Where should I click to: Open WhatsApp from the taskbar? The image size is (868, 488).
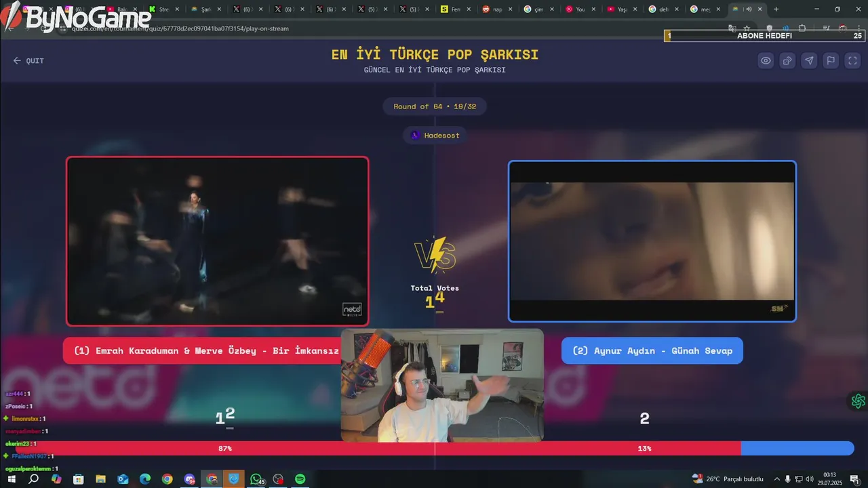tap(256, 479)
